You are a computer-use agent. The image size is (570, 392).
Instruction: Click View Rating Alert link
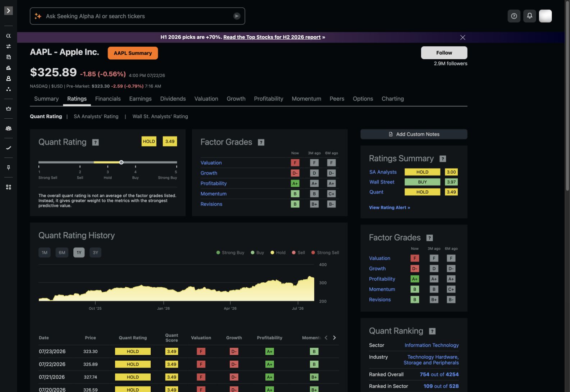(x=389, y=208)
